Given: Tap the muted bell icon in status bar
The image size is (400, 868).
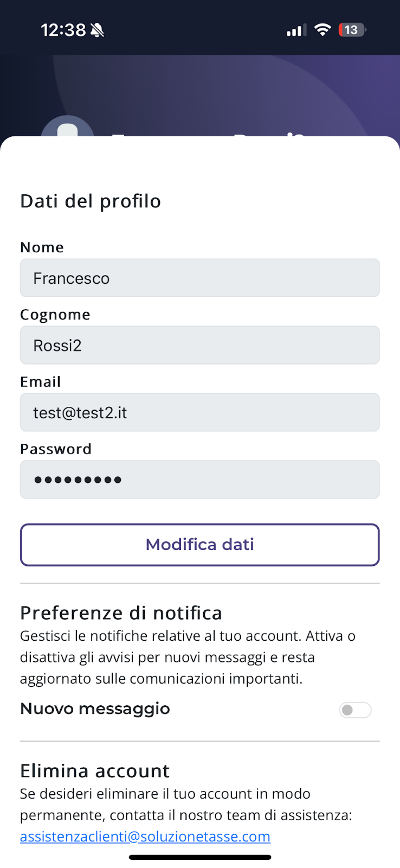Looking at the screenshot, I should point(98,30).
